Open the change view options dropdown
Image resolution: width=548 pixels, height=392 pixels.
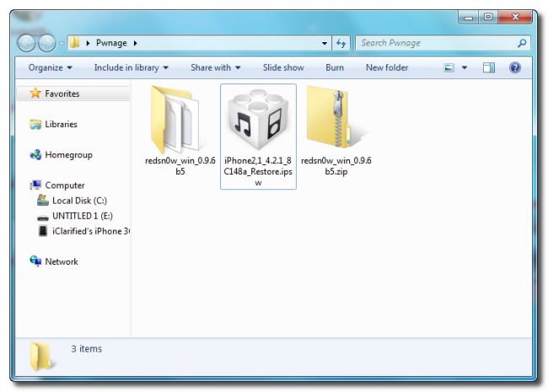pyautogui.click(x=465, y=67)
